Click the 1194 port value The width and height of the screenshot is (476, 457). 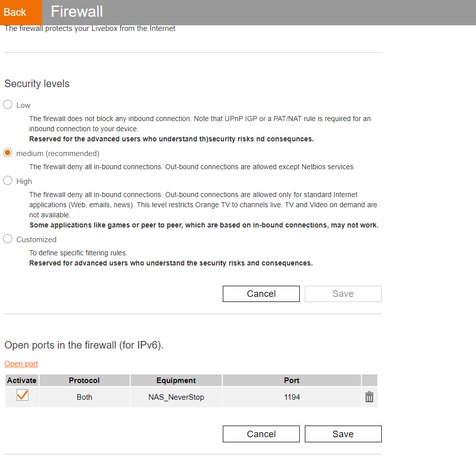pyautogui.click(x=292, y=397)
